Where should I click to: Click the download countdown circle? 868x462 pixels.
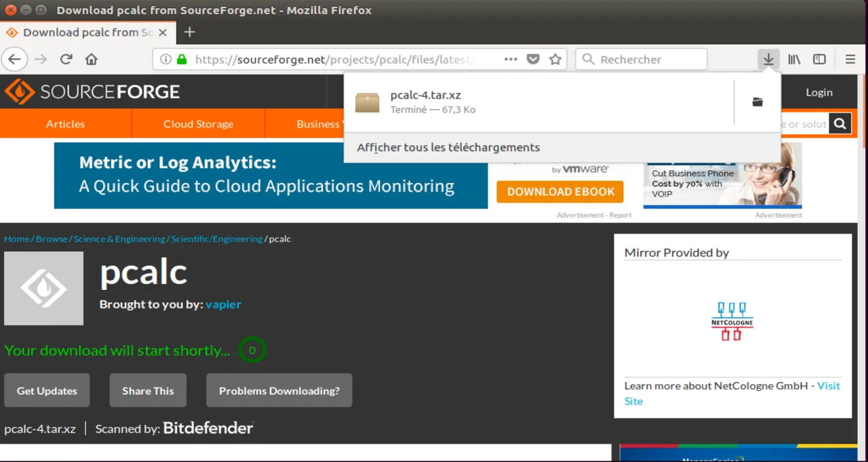tap(252, 350)
